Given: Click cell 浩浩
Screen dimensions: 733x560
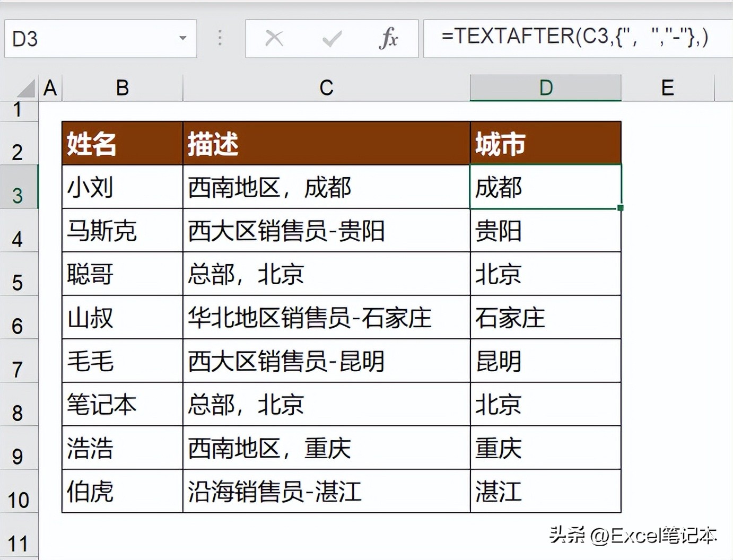Looking at the screenshot, I should [123, 448].
